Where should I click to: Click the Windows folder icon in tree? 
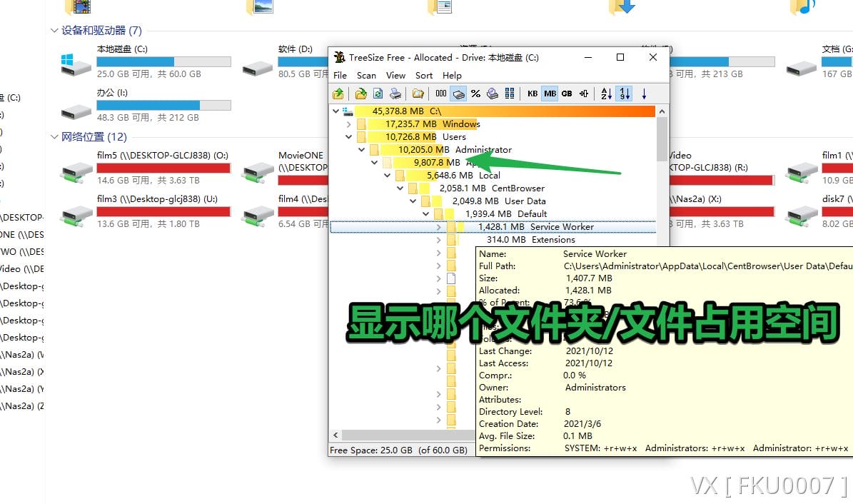(x=361, y=124)
